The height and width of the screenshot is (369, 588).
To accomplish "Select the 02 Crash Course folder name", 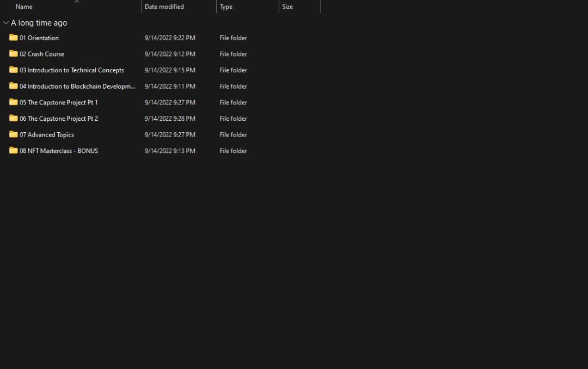I will click(42, 54).
